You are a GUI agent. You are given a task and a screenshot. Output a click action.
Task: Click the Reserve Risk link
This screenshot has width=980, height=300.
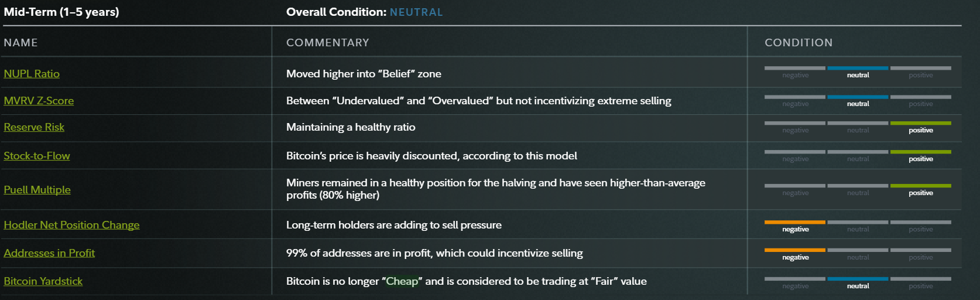coord(34,127)
